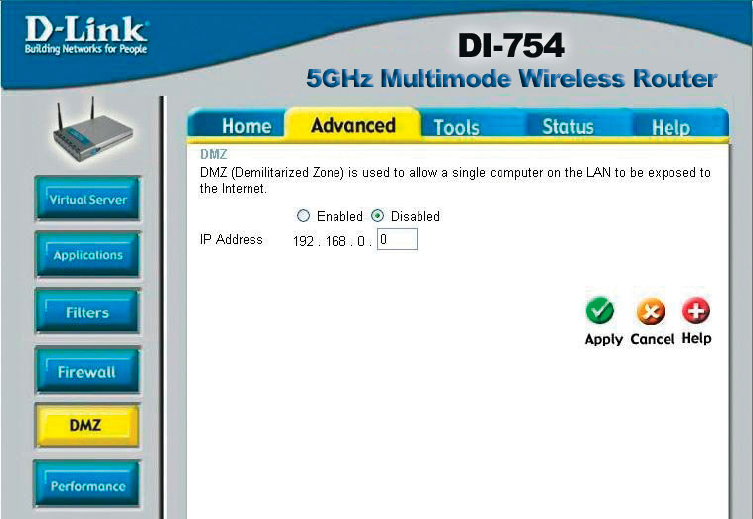Open the Performance settings button
The height and width of the screenshot is (519, 753).
click(87, 485)
